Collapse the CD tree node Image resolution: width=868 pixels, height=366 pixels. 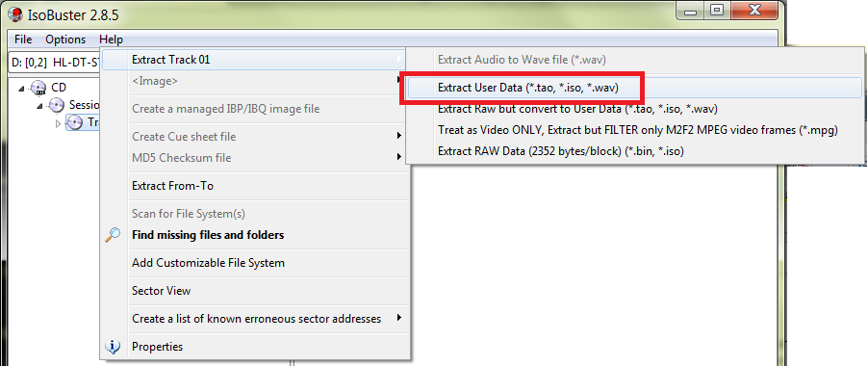[21, 88]
